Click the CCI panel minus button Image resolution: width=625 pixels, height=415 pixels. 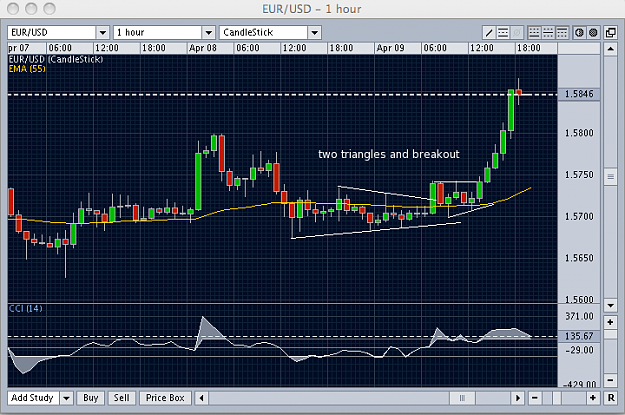point(610,380)
